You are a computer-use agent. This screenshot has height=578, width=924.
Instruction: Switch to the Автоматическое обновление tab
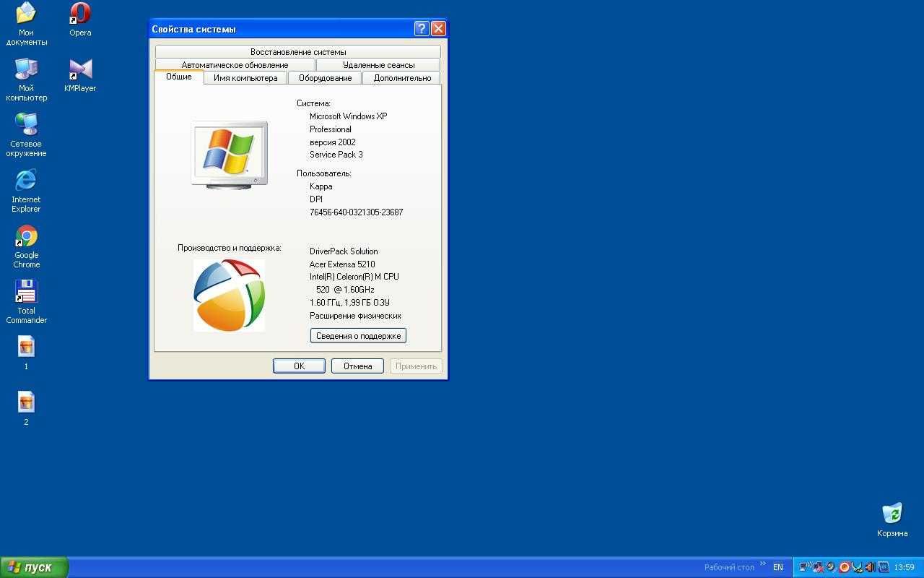(x=235, y=65)
